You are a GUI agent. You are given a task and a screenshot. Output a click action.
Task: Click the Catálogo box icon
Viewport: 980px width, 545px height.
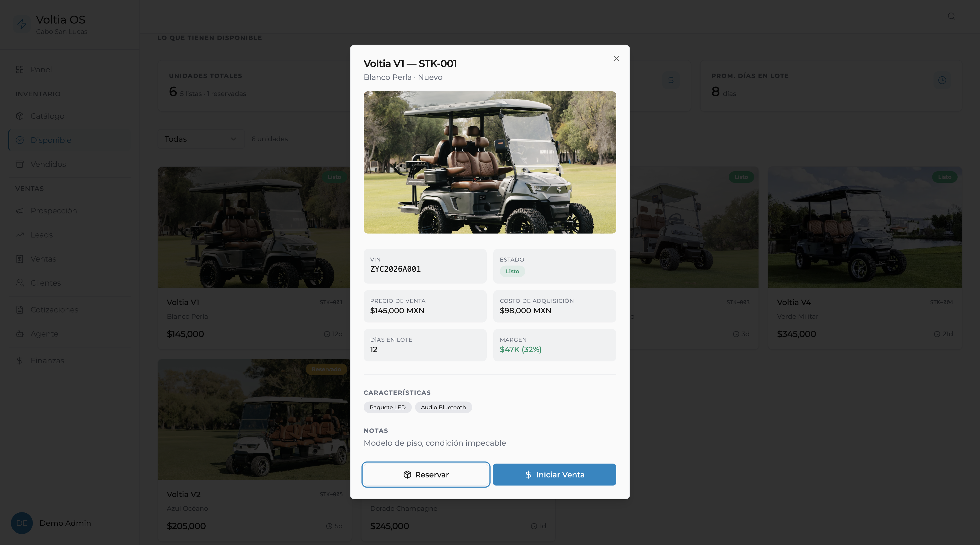(x=20, y=116)
